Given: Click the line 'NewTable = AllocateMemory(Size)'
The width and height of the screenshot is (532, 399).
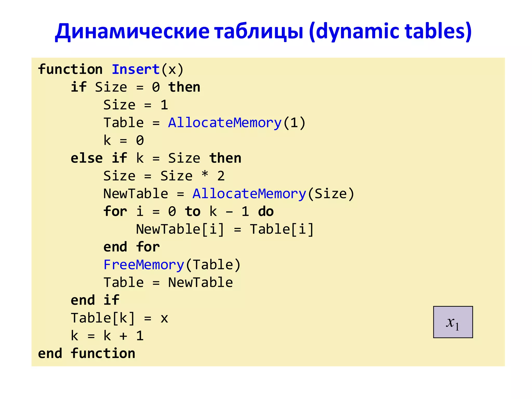Looking at the screenshot, I should coord(229,194).
